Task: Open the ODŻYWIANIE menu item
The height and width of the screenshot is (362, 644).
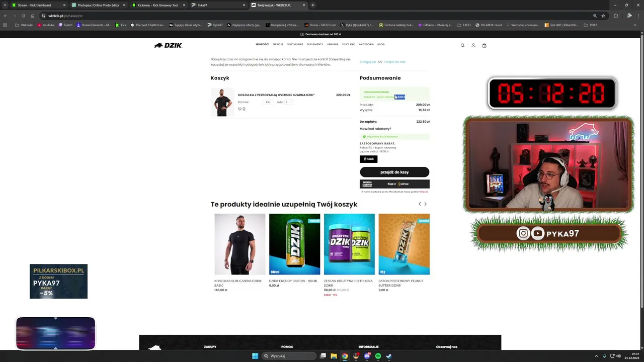Action: [x=295, y=44]
